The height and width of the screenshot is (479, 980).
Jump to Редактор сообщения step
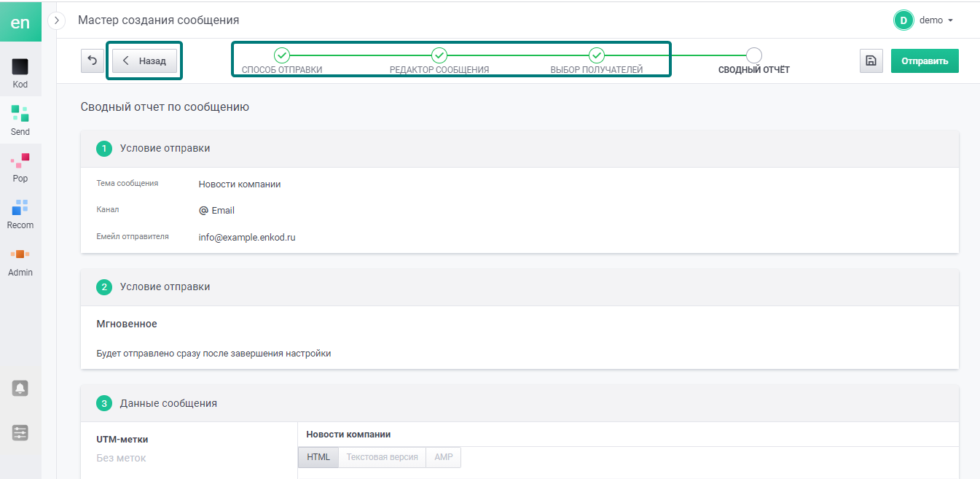(439, 61)
